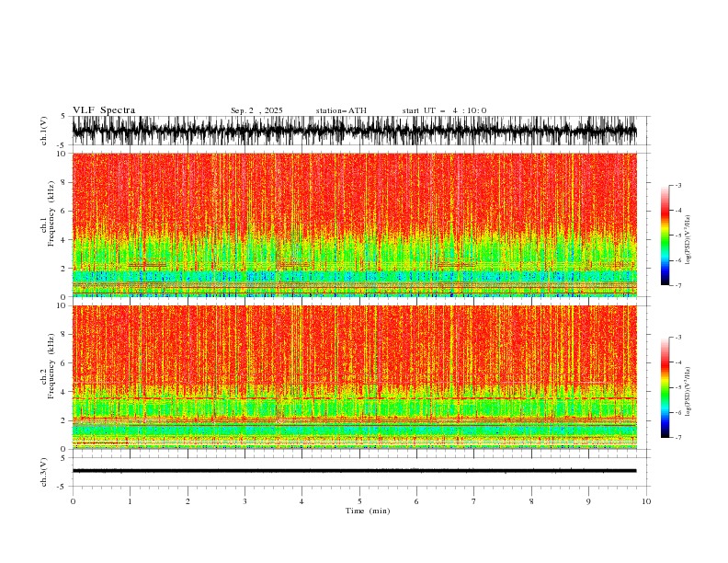Click the "-7" tick on ch.2 color bar
Image resolution: width=728 pixels, height=563 pixels.
click(677, 437)
